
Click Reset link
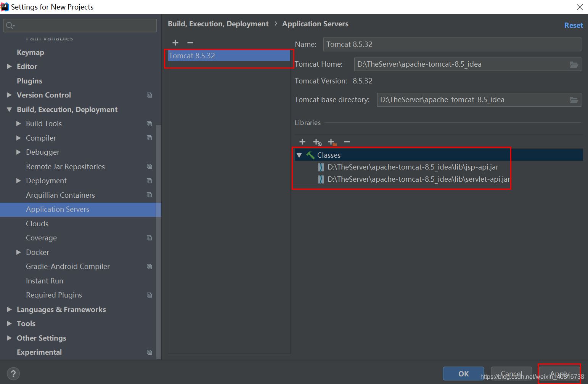(574, 26)
